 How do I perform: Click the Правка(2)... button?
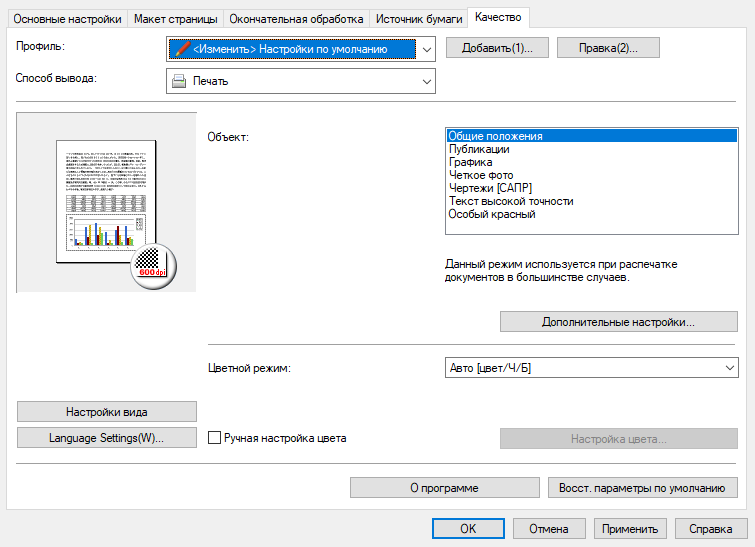pyautogui.click(x=608, y=48)
